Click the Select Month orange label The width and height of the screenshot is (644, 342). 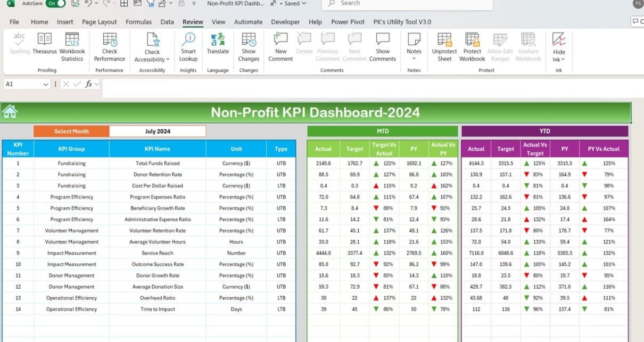click(x=71, y=131)
